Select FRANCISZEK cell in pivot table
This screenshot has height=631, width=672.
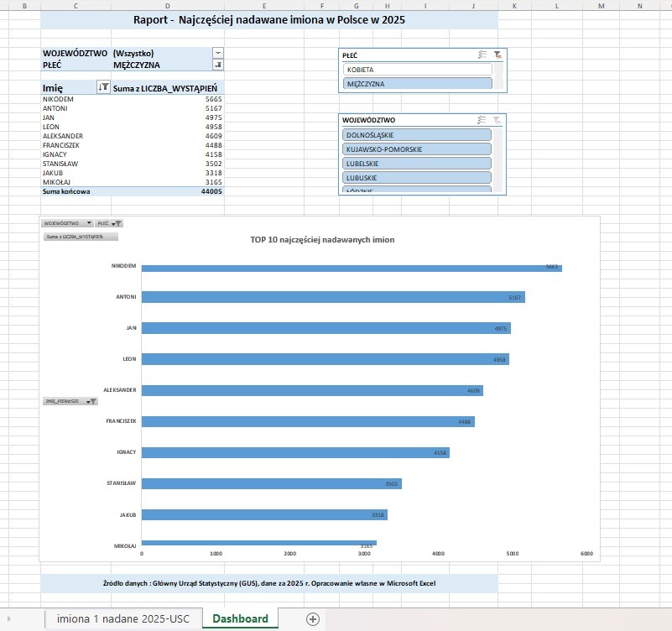(x=76, y=145)
